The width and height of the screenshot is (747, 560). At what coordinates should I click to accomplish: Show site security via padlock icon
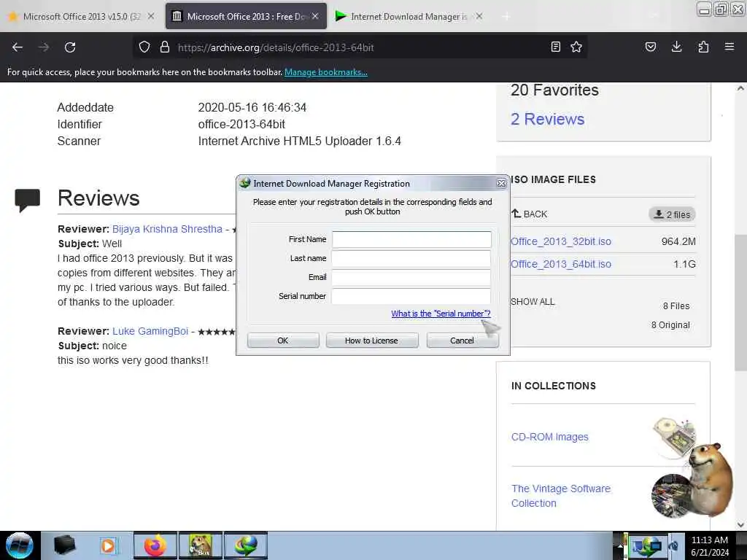click(x=165, y=47)
